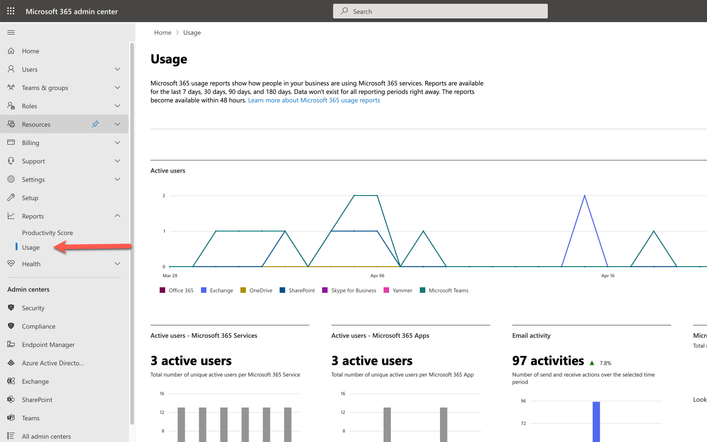
Task: Click the Teams & groups icon
Action: pos(11,87)
